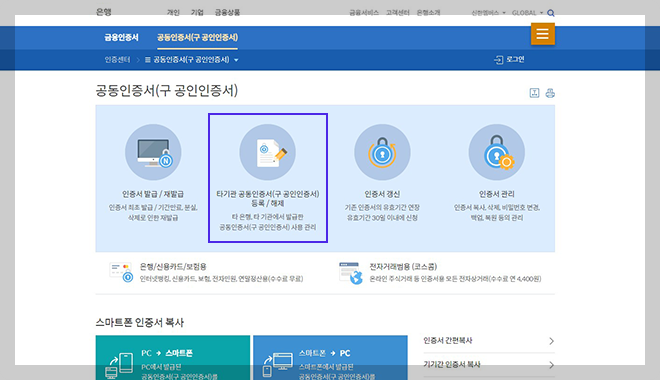
Task: Click the 로그인 link
Action: (515, 60)
